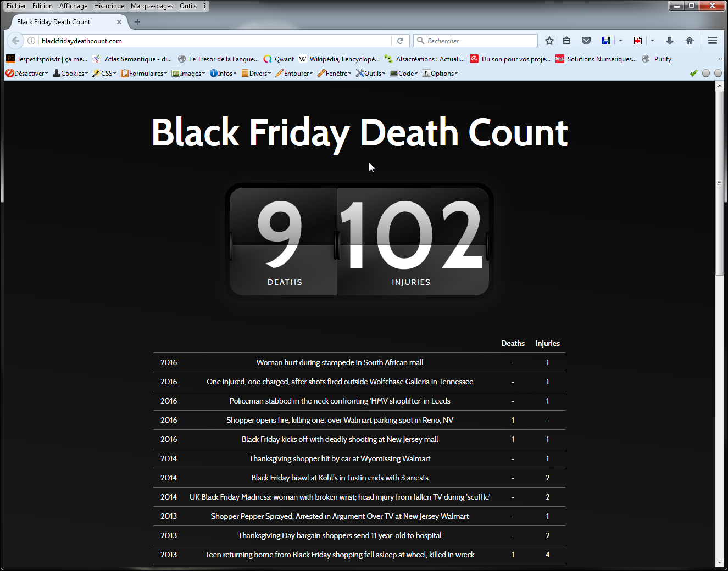Click the first grey circle status indicator
The image size is (728, 571).
click(x=706, y=73)
